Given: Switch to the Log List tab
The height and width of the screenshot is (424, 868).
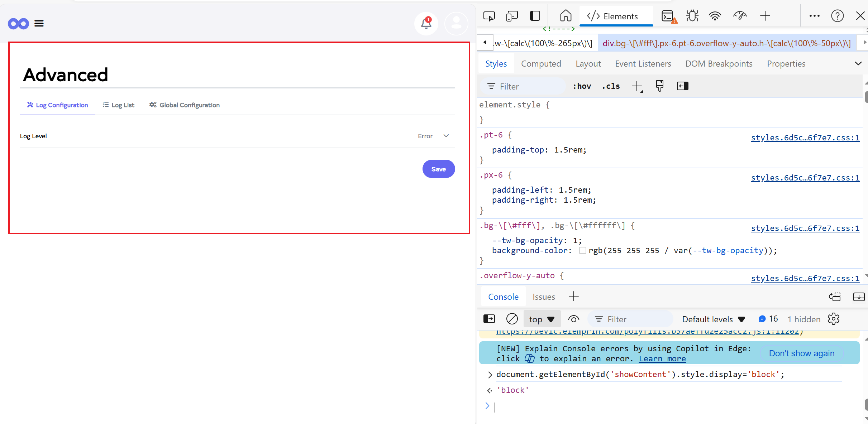Looking at the screenshot, I should (119, 105).
